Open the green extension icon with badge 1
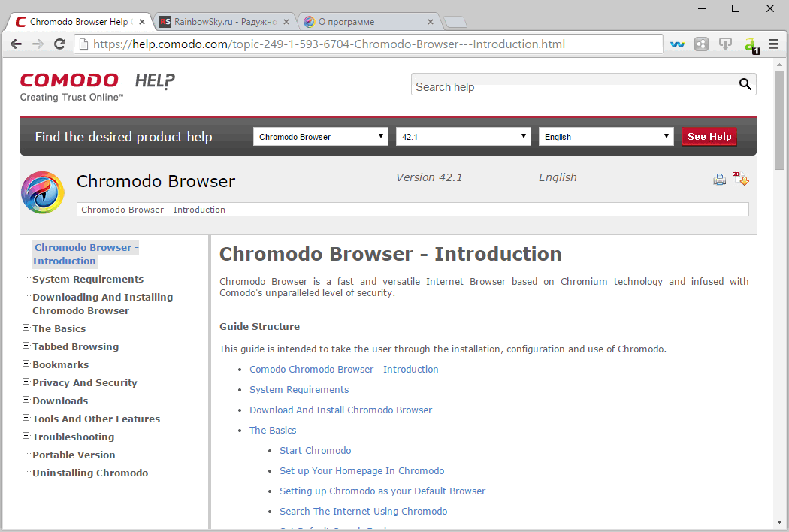 [751, 45]
